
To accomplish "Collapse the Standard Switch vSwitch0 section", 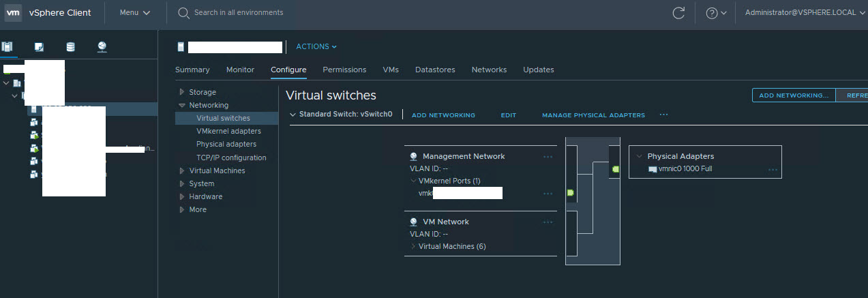I will (x=293, y=115).
